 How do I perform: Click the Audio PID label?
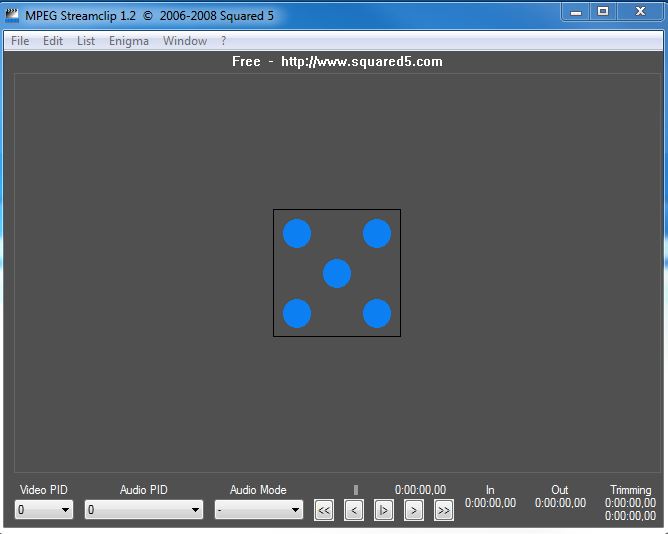tap(144, 490)
